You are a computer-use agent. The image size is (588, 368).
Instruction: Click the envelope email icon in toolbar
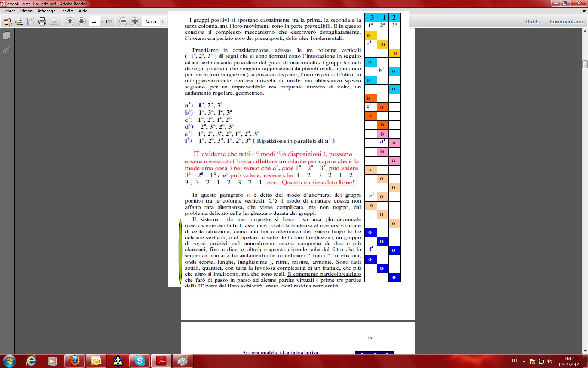point(54,22)
